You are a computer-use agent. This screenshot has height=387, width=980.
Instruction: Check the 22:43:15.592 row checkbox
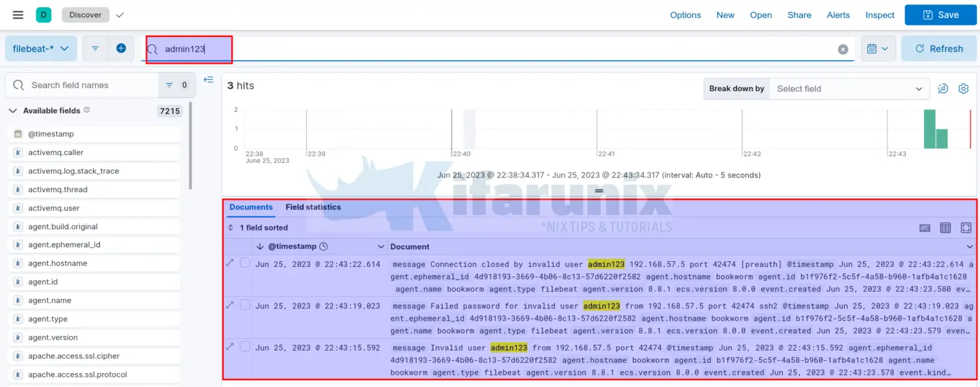point(245,347)
